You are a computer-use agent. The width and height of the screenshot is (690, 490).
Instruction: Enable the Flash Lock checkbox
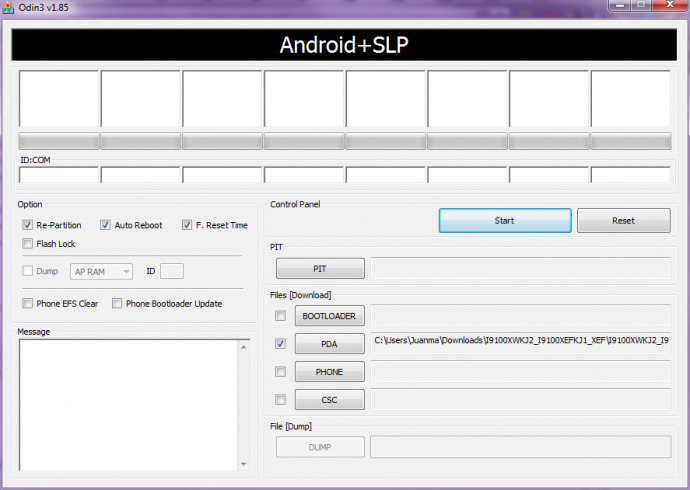pyautogui.click(x=27, y=243)
